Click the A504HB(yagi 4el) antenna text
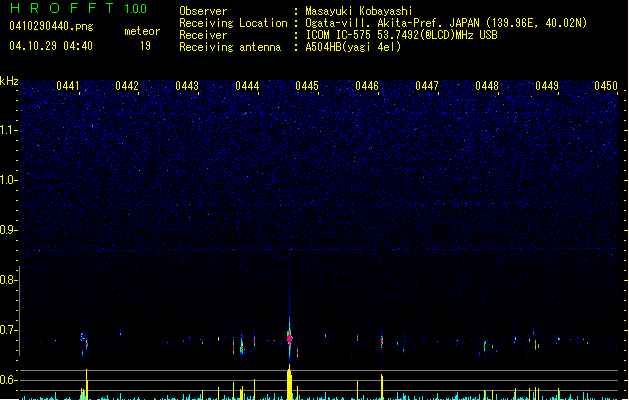This screenshot has height=400, width=629. [x=353, y=47]
